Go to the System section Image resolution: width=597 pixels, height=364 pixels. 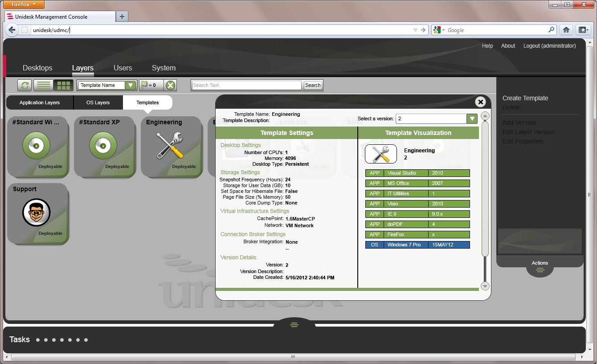(x=164, y=68)
